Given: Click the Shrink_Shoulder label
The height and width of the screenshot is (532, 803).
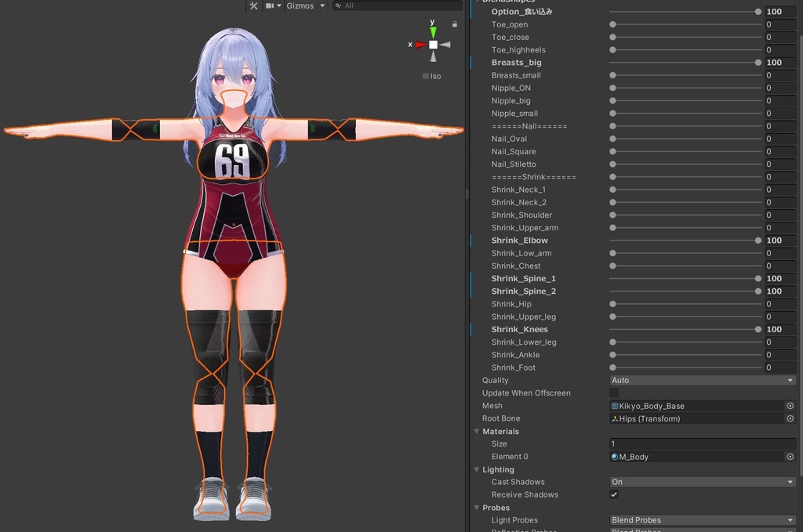Looking at the screenshot, I should (521, 215).
